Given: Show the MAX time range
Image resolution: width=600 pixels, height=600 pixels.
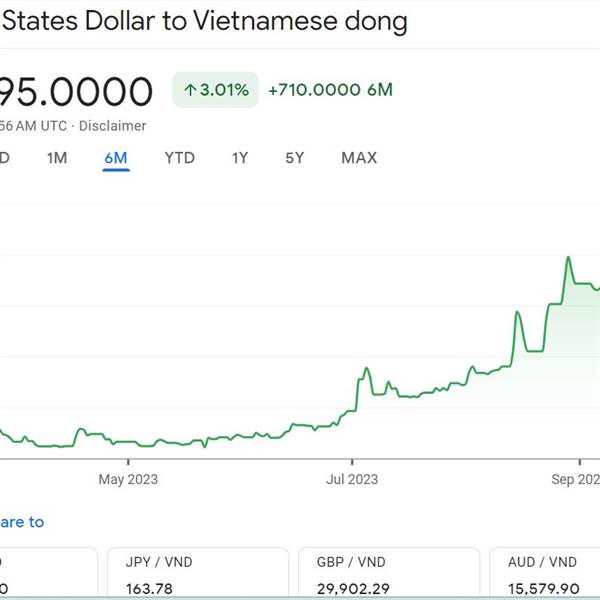Looking at the screenshot, I should (x=359, y=158).
